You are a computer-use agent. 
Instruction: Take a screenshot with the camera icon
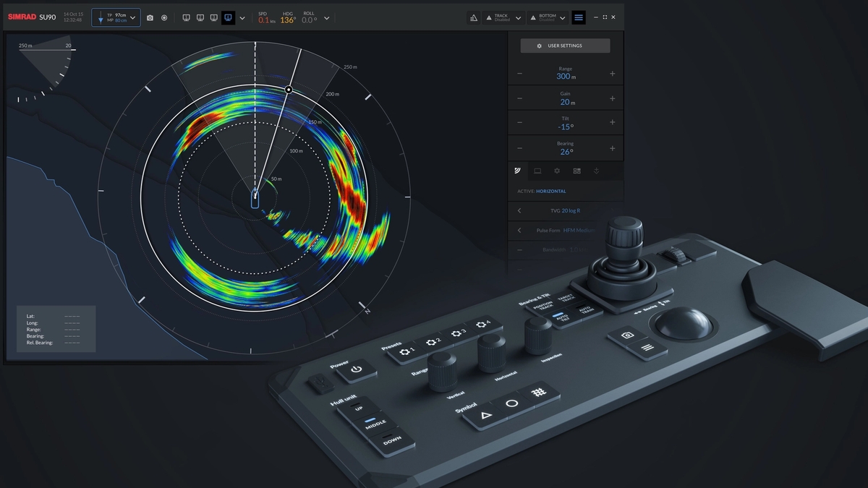(x=150, y=17)
